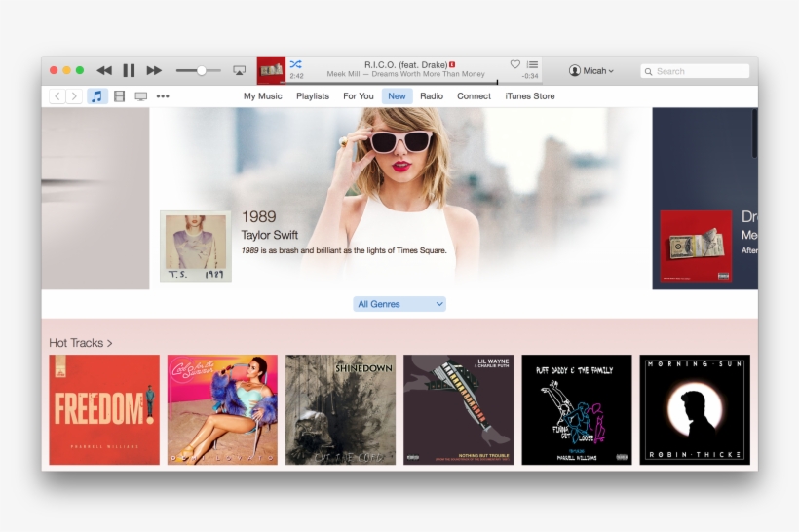Switch to the Movies library icon
The width and height of the screenshot is (799, 532).
119,95
